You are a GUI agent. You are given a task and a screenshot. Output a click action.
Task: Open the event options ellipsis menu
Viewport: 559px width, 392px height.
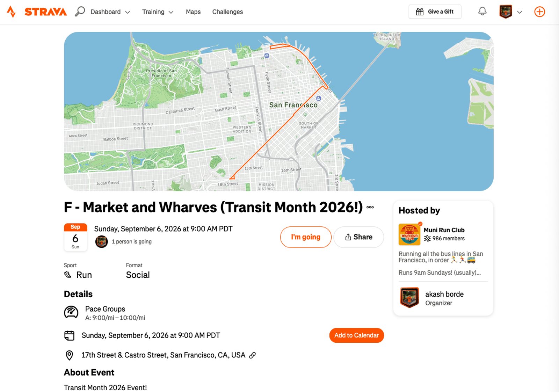click(370, 207)
